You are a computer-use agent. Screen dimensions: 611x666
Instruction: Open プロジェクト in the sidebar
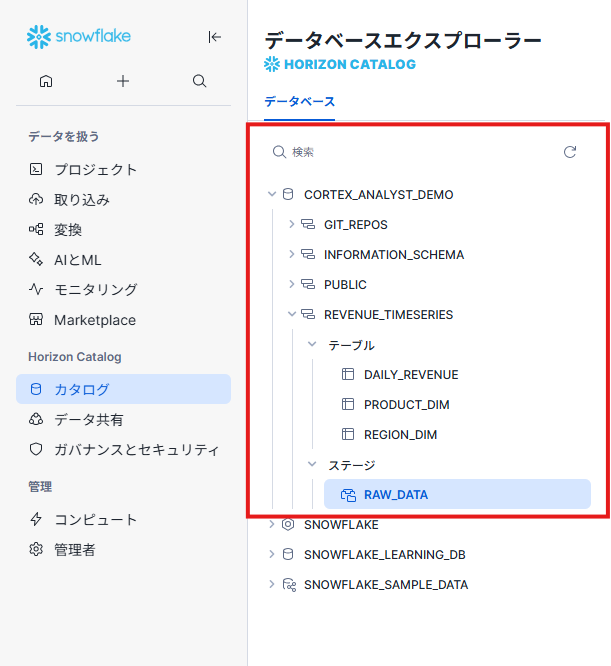pos(124,169)
